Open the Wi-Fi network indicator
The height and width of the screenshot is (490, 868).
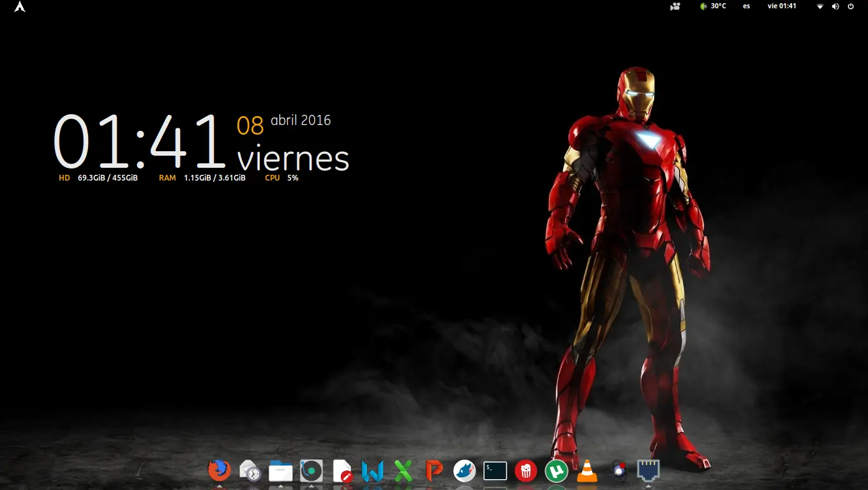click(820, 6)
